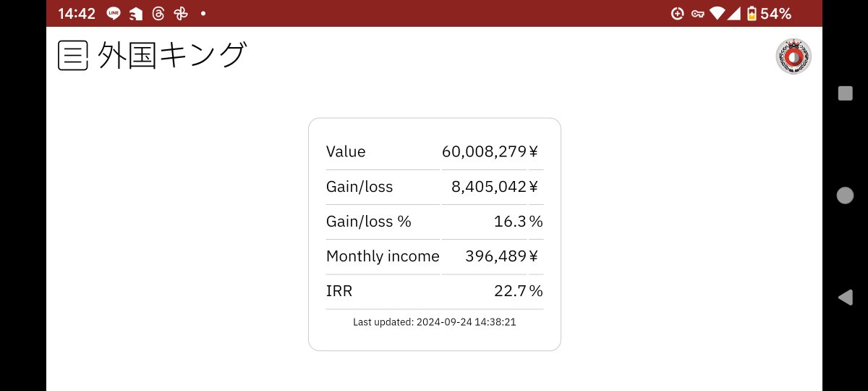Tap the Last updated timestamp text
This screenshot has width=868, height=391.
tap(434, 322)
